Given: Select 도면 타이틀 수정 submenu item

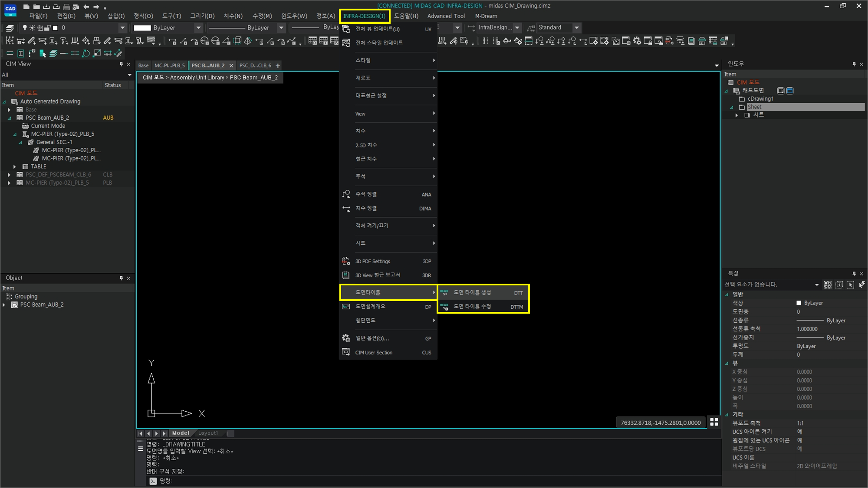Looking at the screenshot, I should click(483, 307).
